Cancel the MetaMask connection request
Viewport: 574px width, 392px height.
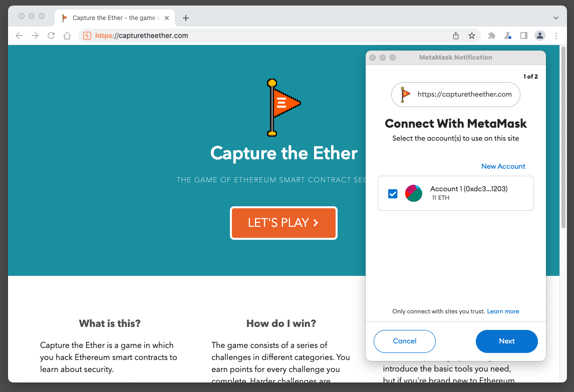pyautogui.click(x=405, y=341)
